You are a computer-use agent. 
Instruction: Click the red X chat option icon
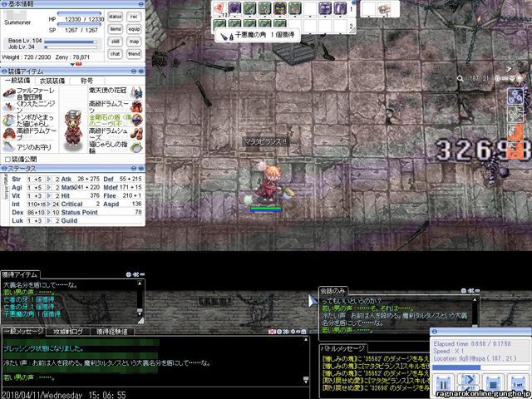click(x=272, y=332)
